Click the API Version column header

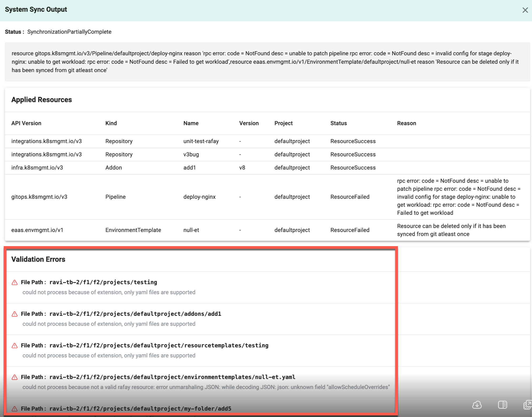pyautogui.click(x=26, y=123)
